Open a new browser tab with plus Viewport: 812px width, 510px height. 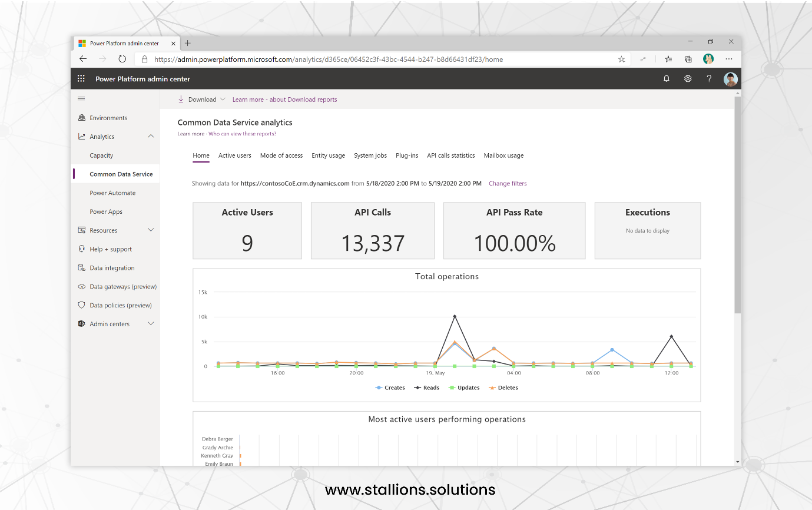[188, 43]
